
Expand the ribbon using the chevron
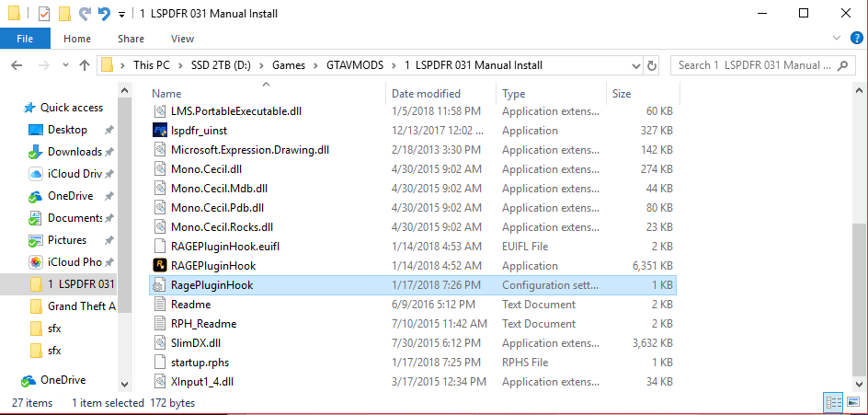pos(837,39)
